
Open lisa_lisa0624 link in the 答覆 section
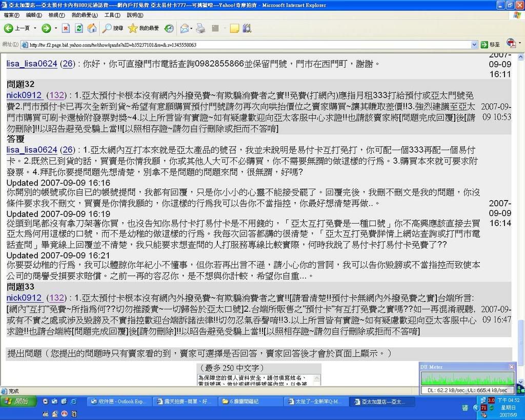point(32,150)
